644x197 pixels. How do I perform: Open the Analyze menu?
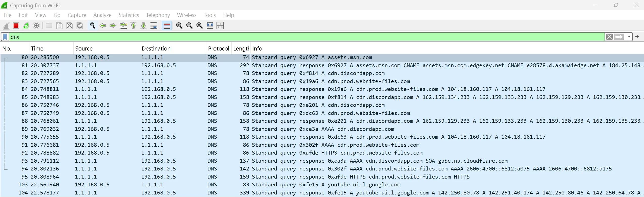pos(102,15)
